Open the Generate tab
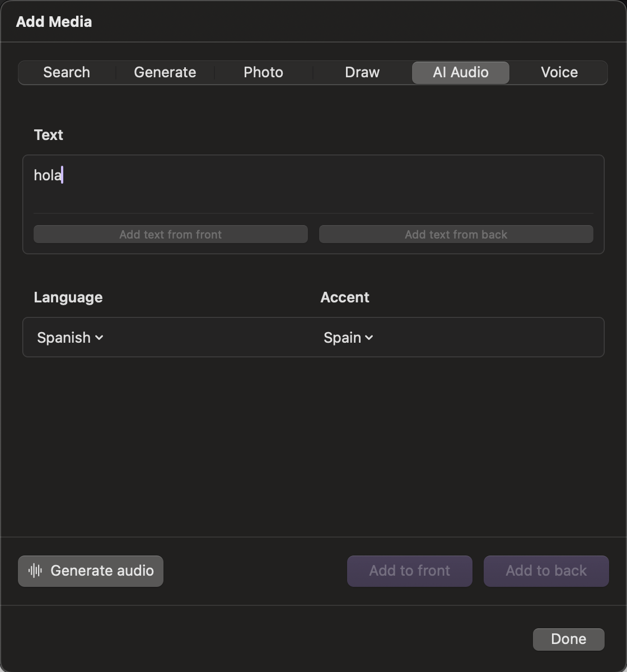The image size is (627, 672). pyautogui.click(x=165, y=72)
